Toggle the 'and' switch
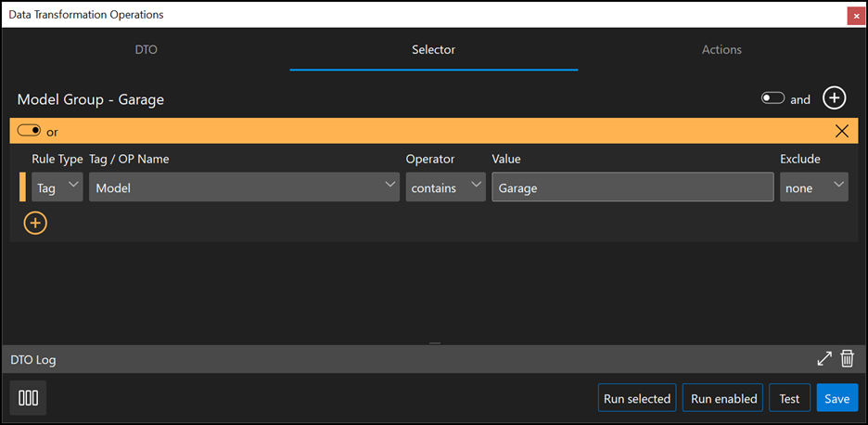The height and width of the screenshot is (425, 868). click(772, 98)
